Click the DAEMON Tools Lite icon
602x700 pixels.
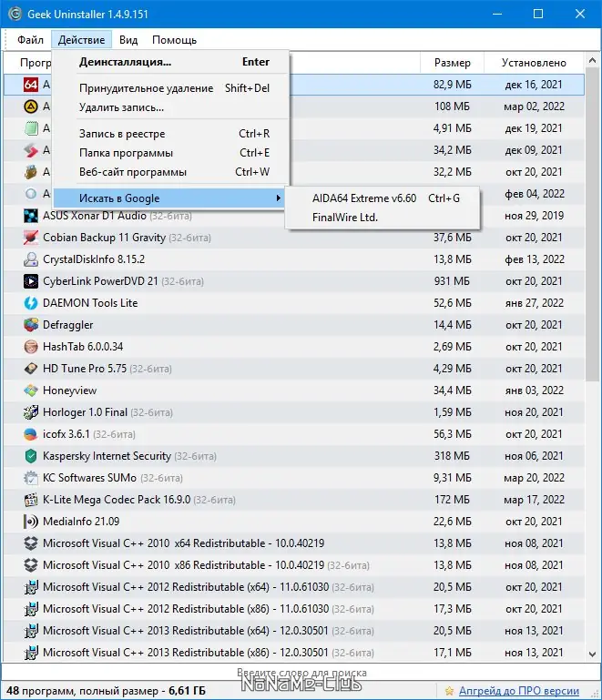click(31, 303)
